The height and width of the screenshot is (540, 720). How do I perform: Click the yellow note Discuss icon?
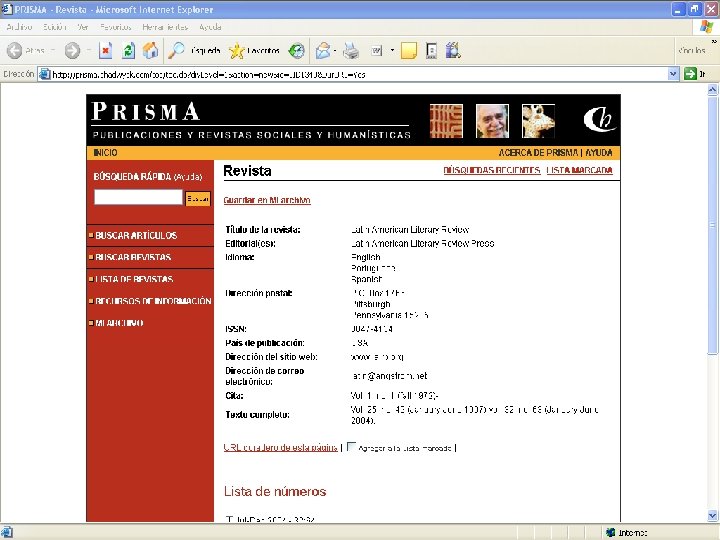point(409,51)
